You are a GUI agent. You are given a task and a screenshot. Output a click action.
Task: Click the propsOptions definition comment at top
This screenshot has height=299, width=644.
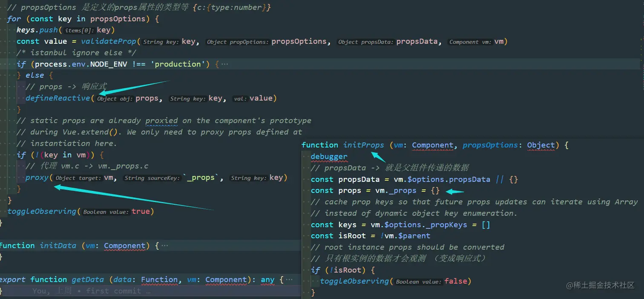pos(139,7)
